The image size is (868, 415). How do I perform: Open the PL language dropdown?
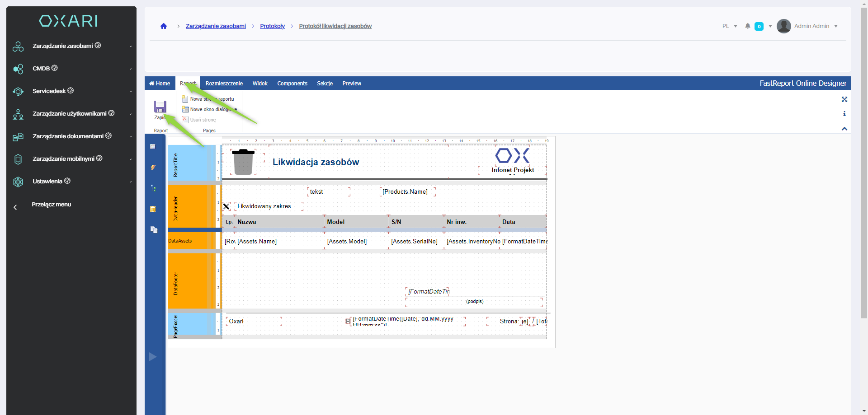[x=730, y=26]
